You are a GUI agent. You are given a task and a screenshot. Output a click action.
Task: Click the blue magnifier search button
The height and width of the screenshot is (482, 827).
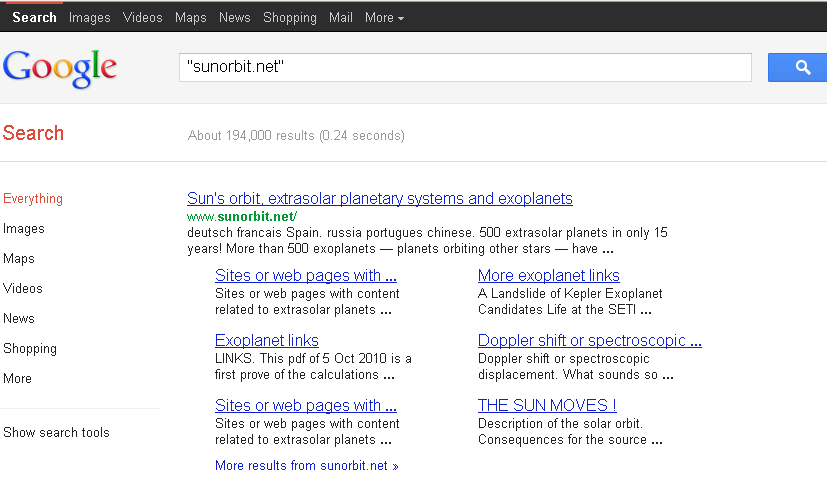tap(797, 68)
